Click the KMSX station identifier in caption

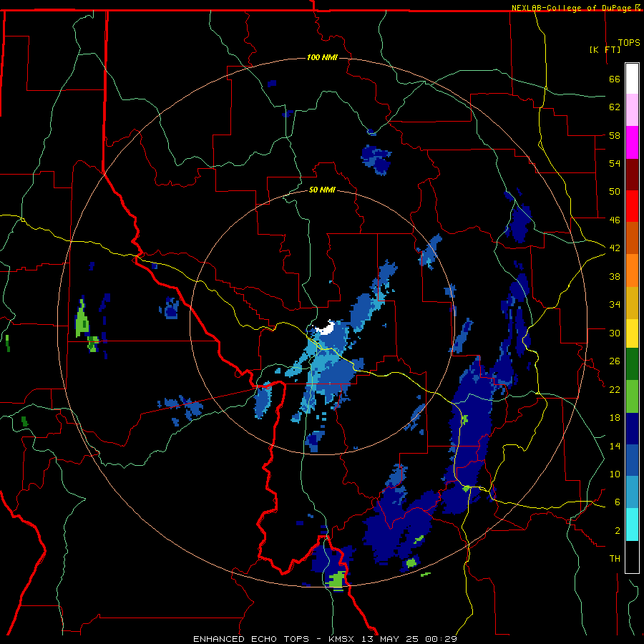coord(341,639)
